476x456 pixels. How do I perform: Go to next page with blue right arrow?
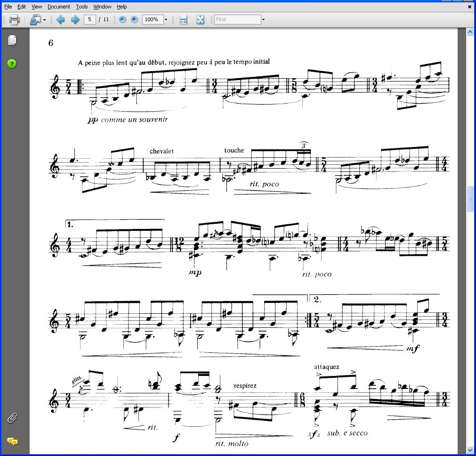(x=75, y=20)
